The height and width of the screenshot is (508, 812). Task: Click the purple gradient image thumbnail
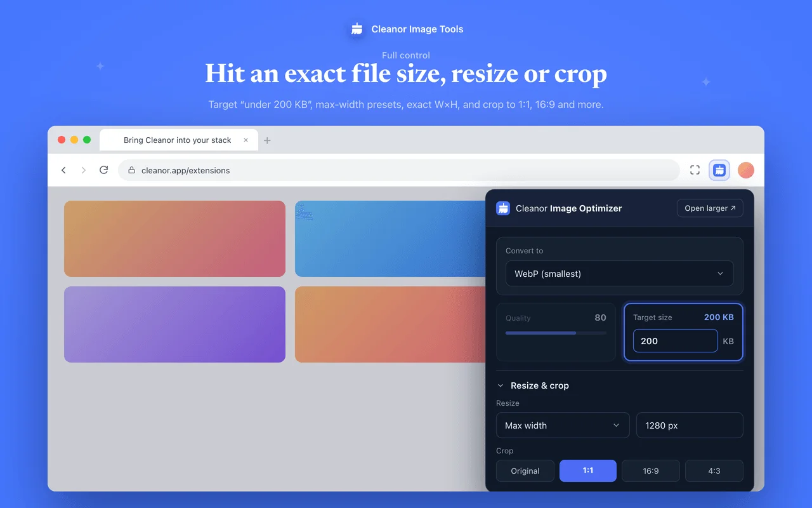click(x=174, y=324)
